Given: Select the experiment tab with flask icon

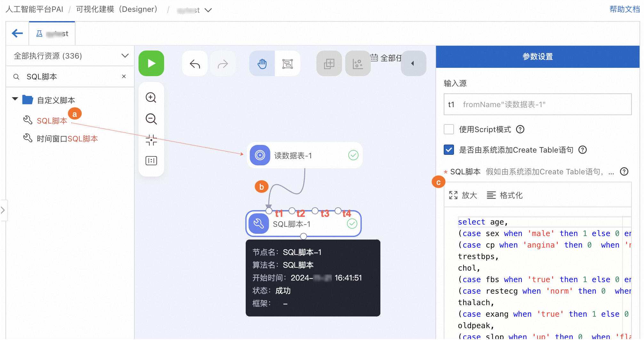Looking at the screenshot, I should pos(52,34).
